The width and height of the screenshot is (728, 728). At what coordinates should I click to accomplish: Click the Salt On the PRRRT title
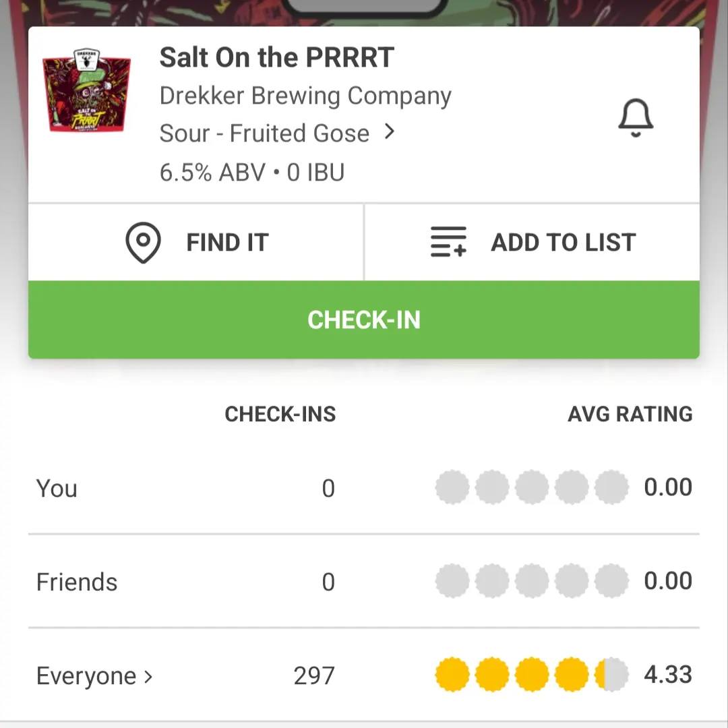[x=276, y=58]
